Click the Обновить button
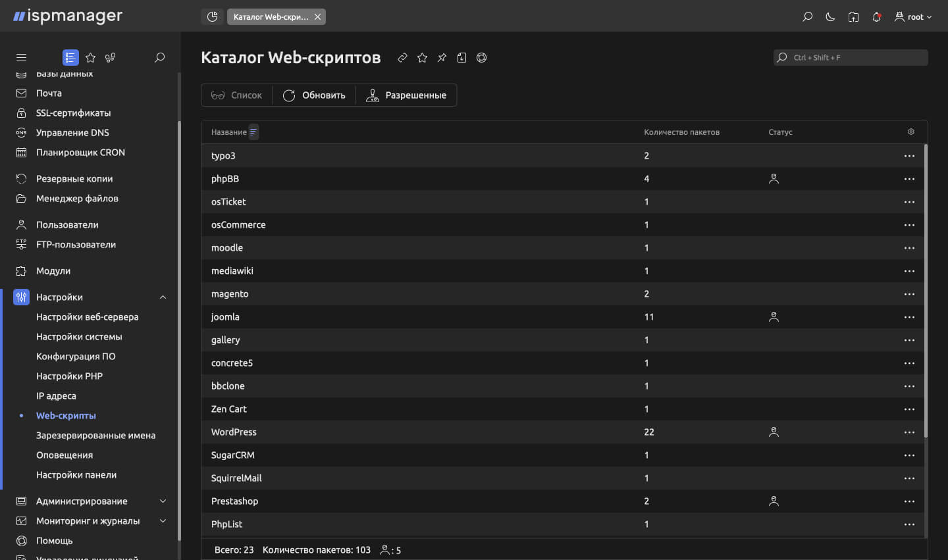Screen dimensions: 948x560 [x=314, y=95]
